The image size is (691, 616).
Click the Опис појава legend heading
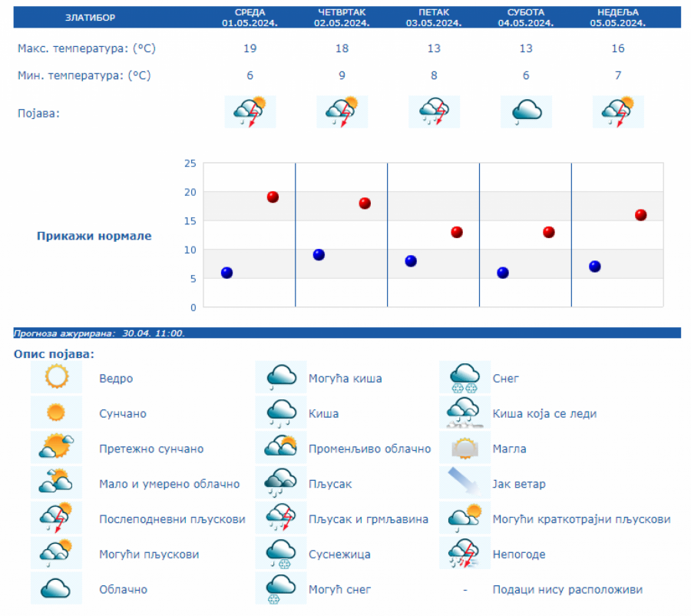(54, 354)
